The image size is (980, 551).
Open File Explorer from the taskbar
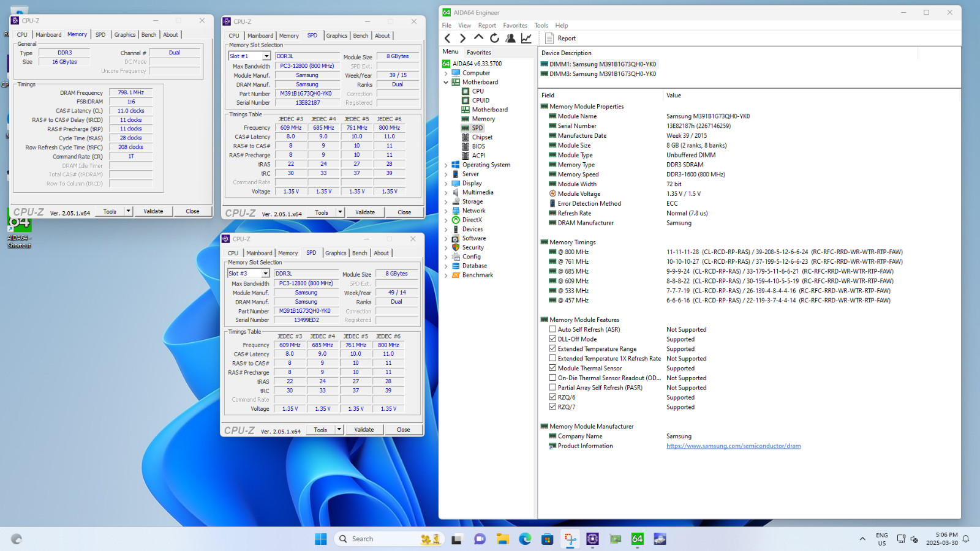[x=503, y=539]
